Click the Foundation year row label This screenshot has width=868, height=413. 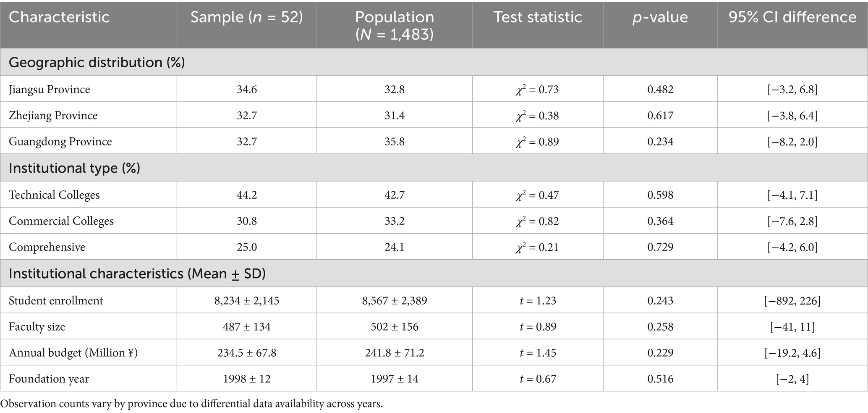49,379
